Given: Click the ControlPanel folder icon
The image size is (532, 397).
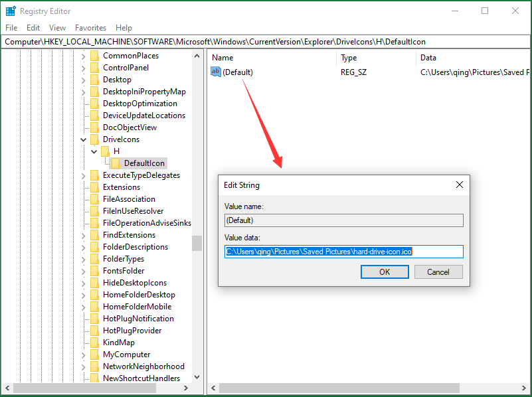Looking at the screenshot, I should pos(95,68).
